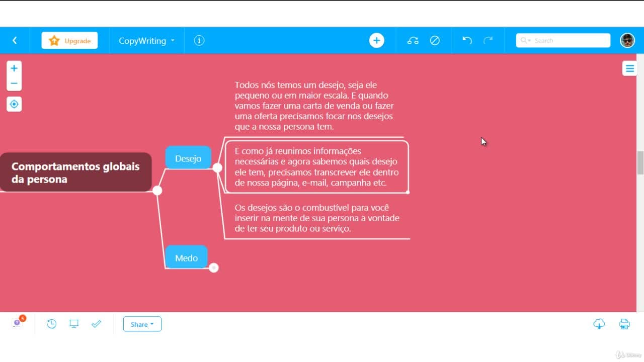Insert a connection between topics

[x=413, y=41]
